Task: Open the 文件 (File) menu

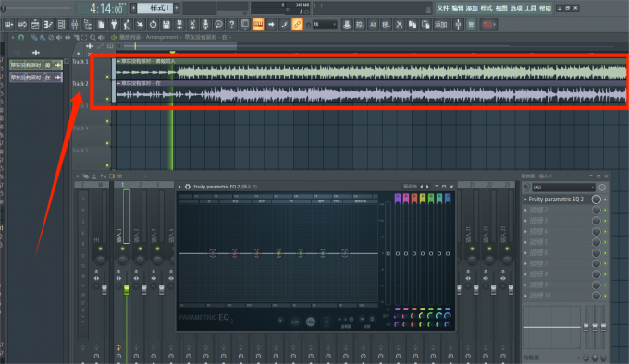Action: click(442, 8)
